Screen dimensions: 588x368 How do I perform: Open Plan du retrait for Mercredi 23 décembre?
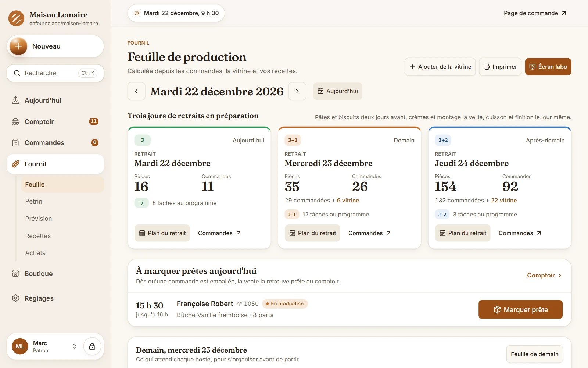point(312,233)
